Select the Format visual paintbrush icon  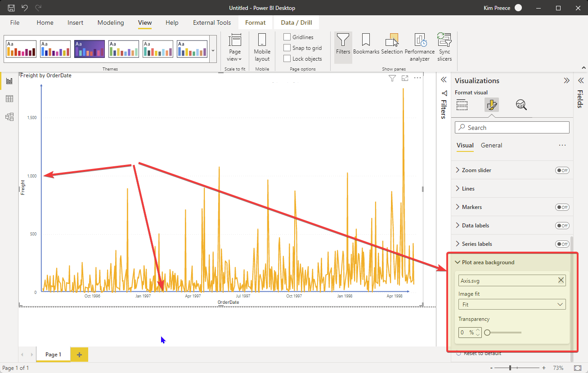492,105
